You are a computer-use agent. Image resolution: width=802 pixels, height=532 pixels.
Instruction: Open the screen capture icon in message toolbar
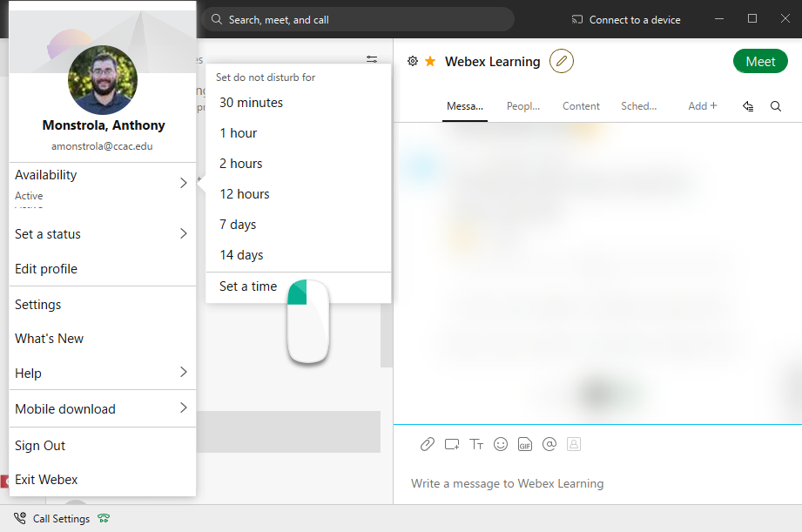click(x=451, y=444)
